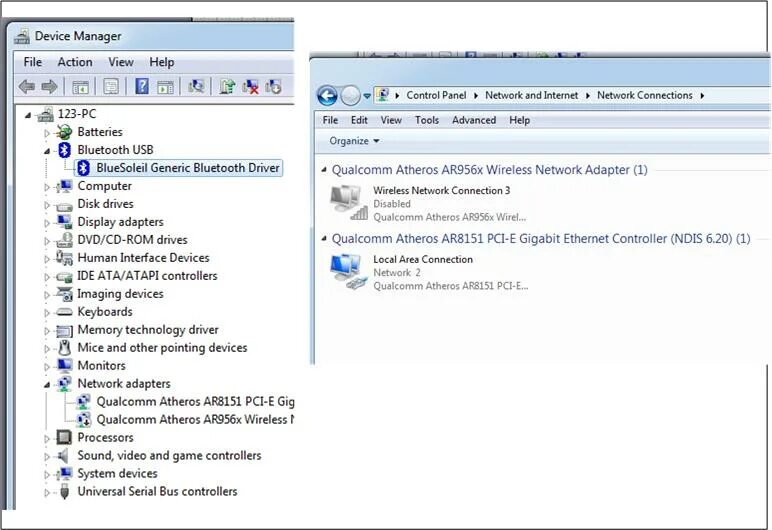The image size is (772, 530).
Task: Collapse the 123-PC root node
Action: (28, 115)
